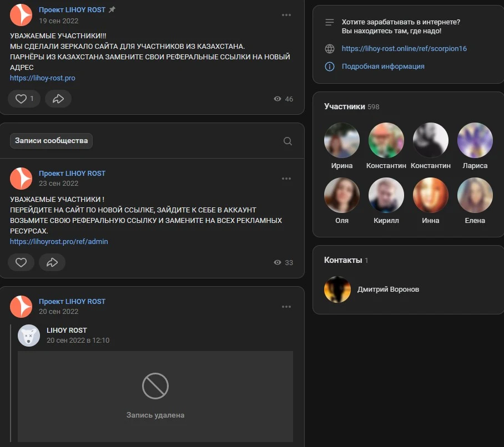Open options menu of the 20 сен post
Image resolution: width=504 pixels, height=447 pixels.
click(286, 307)
